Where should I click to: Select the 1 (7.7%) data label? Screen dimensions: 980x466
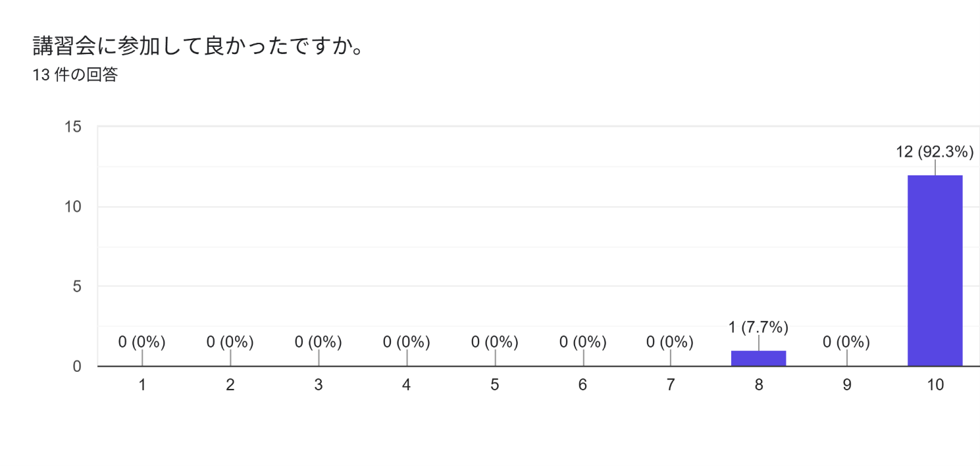758,327
